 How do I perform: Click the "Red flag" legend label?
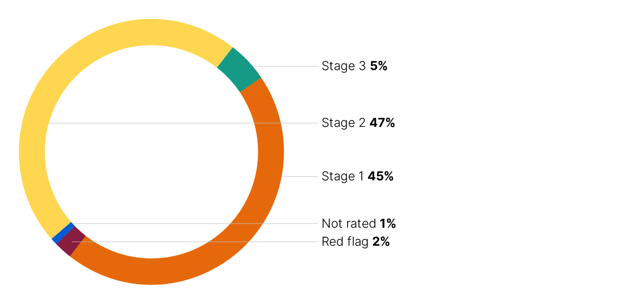coord(345,242)
